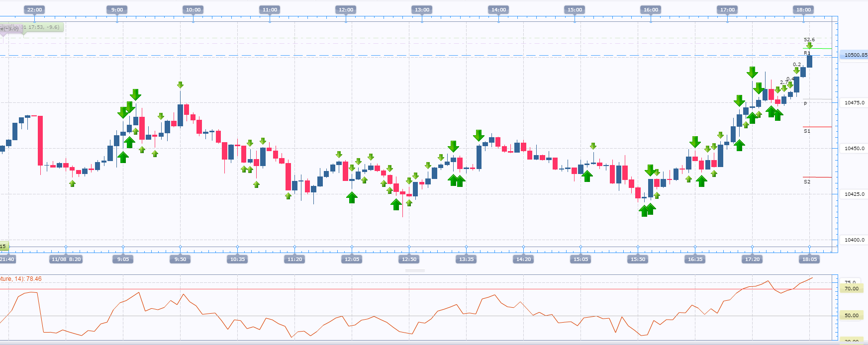
Task: Click the 52.6 value label near R1
Action: (809, 39)
